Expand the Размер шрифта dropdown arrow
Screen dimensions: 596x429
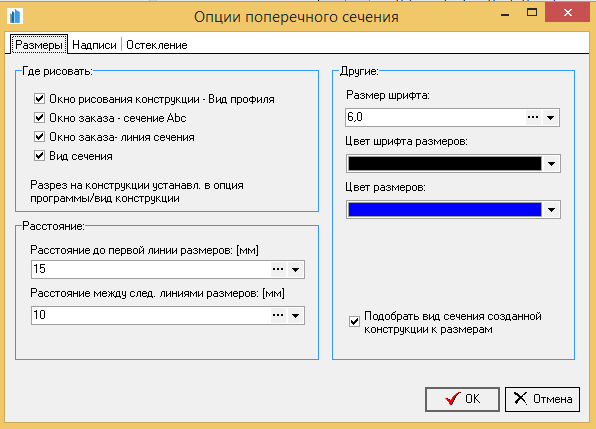tap(550, 117)
